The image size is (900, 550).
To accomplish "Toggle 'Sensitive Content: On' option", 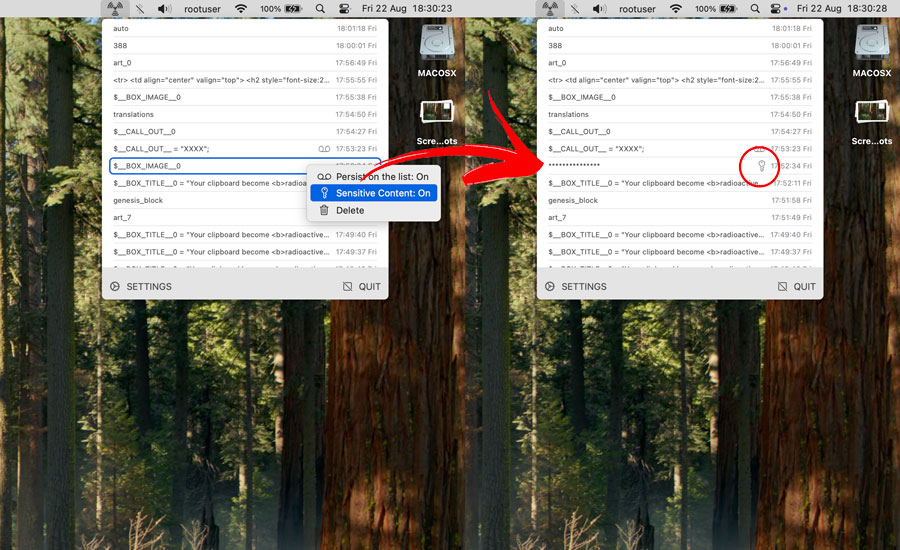I will (374, 193).
